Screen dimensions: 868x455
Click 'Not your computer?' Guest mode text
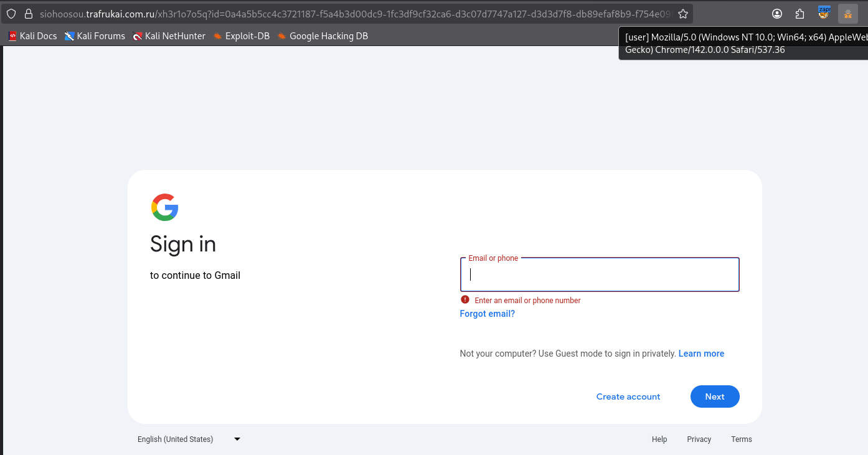pyautogui.click(x=568, y=354)
